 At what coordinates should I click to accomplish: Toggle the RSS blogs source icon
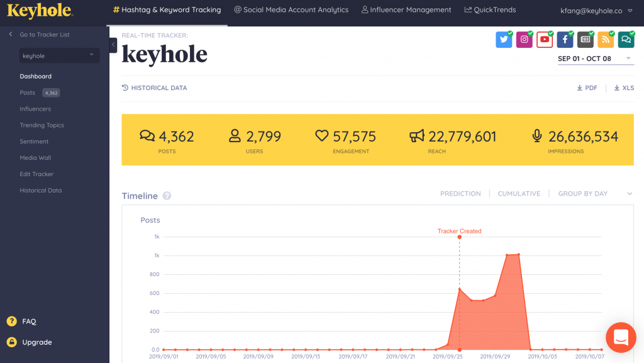[x=606, y=40]
